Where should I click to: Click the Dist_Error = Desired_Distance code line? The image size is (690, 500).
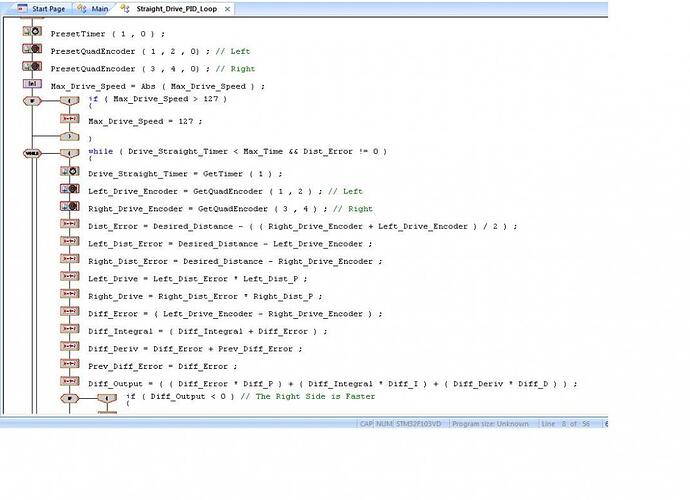[x=303, y=226]
